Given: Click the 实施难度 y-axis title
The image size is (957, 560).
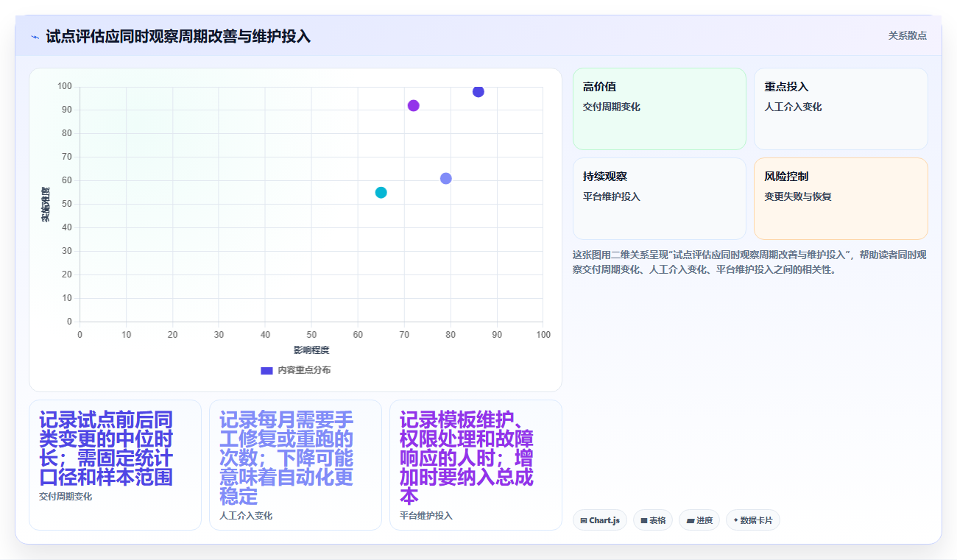Looking at the screenshot, I should (x=46, y=205).
